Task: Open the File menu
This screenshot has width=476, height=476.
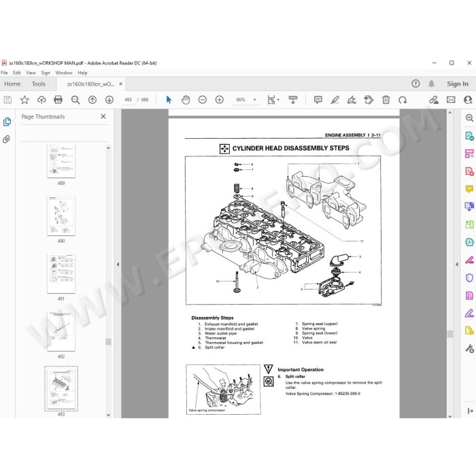Action: pyautogui.click(x=4, y=73)
